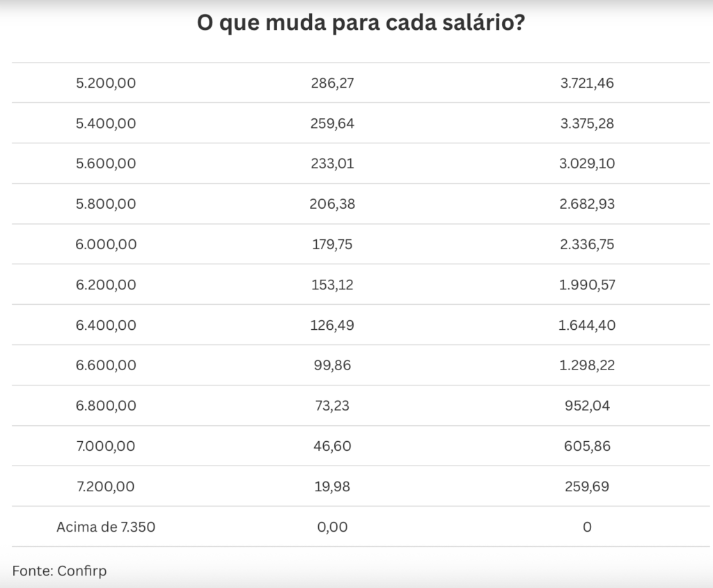
Task: Click the 19,98 value cell
Action: pyautogui.click(x=332, y=487)
